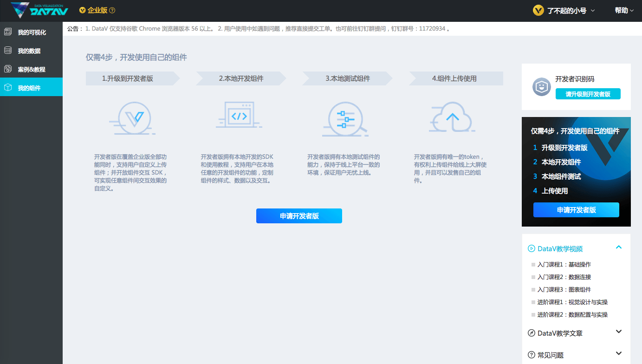Click the 仅需4步，开发使用自己的组件 heading
This screenshot has width=642, height=364.
point(136,57)
